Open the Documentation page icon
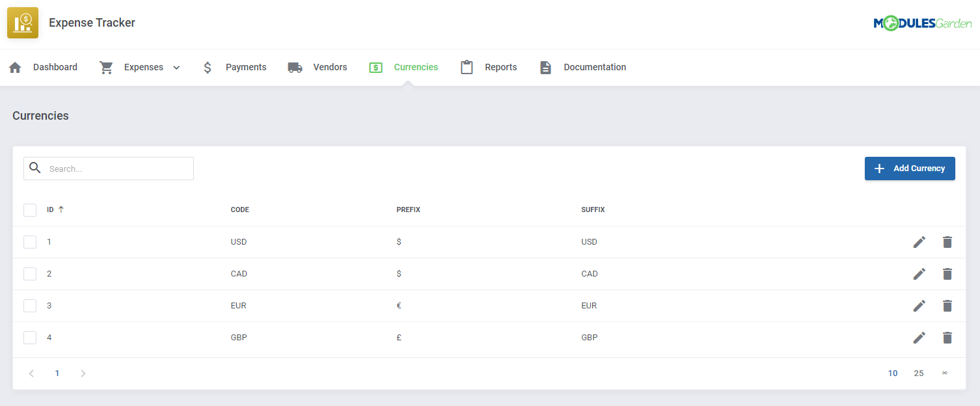This screenshot has height=406, width=980. [x=545, y=66]
